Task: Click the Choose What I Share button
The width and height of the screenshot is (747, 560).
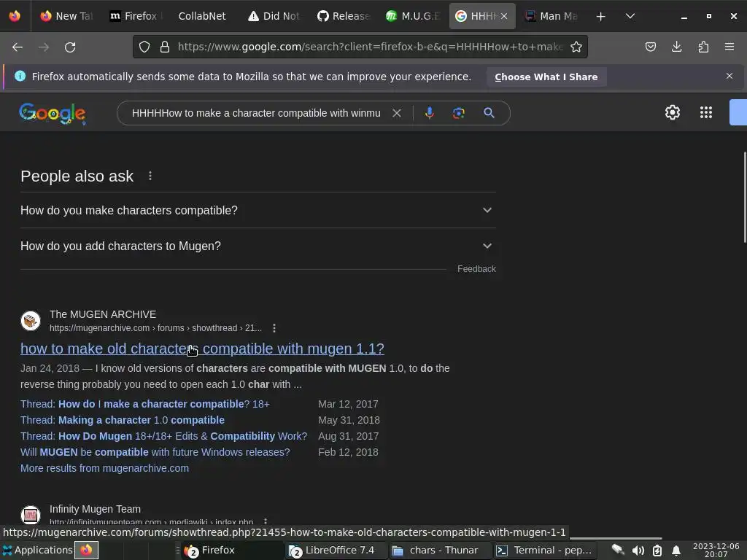Action: coord(546,77)
